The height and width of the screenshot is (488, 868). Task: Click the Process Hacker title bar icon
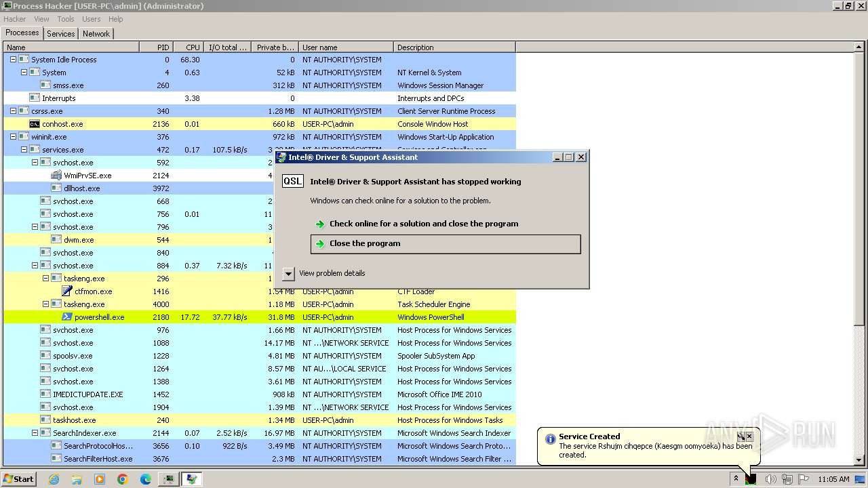[x=7, y=6]
